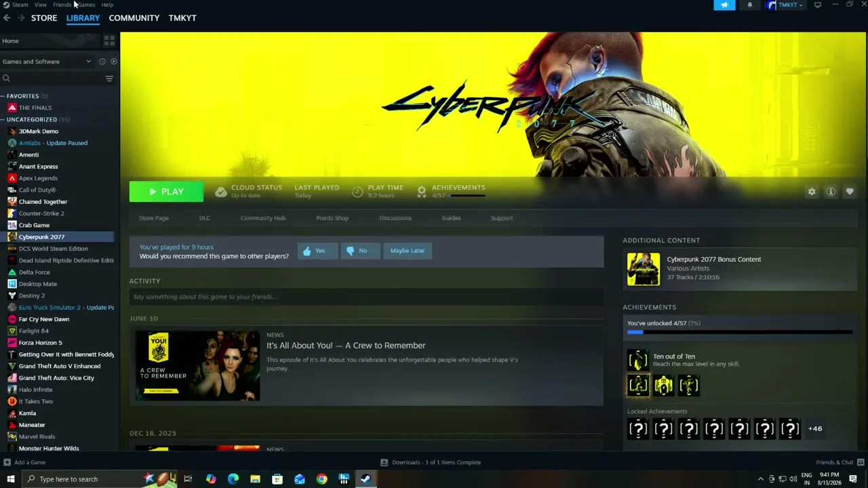
Task: Open the Steam menu
Action: click(x=20, y=5)
